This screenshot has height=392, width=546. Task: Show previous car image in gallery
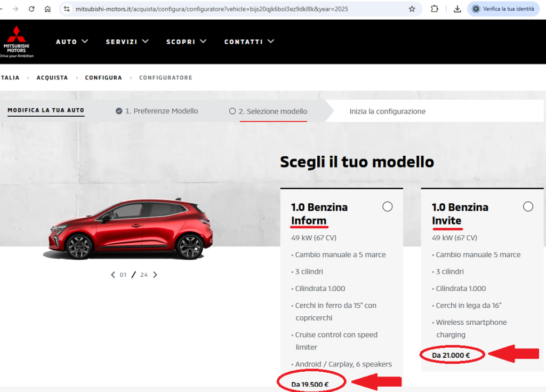click(x=113, y=275)
